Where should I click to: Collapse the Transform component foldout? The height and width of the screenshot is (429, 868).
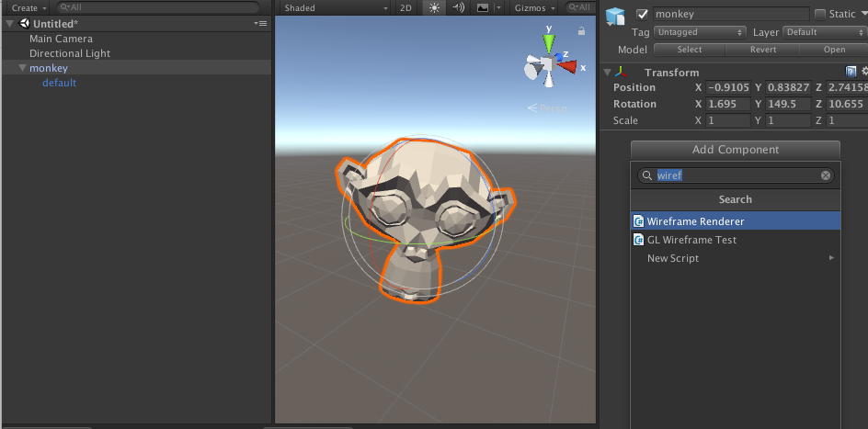coord(607,73)
